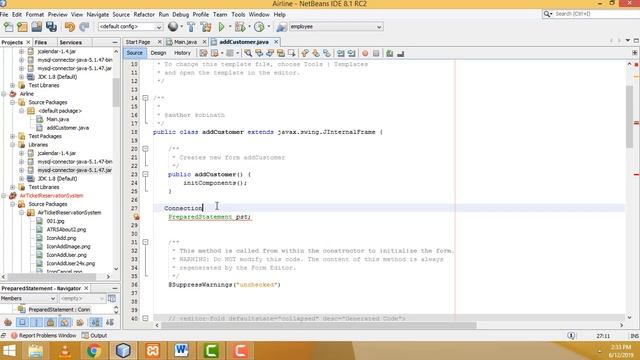Viewport: 640px width, 360px height.
Task: Click the editor vertical scrollbar thumb
Action: point(629,116)
